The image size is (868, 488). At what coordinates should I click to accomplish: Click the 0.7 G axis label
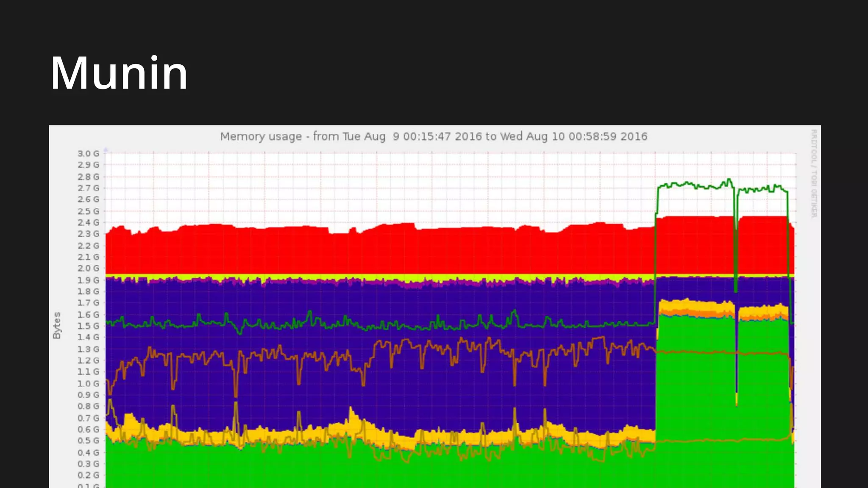coord(88,418)
